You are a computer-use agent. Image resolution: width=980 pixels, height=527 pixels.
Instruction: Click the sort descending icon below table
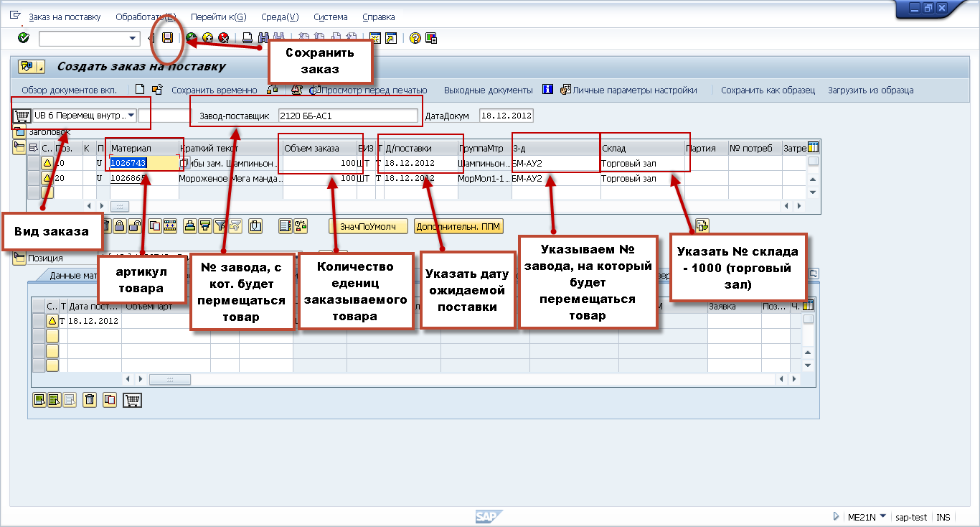[205, 226]
